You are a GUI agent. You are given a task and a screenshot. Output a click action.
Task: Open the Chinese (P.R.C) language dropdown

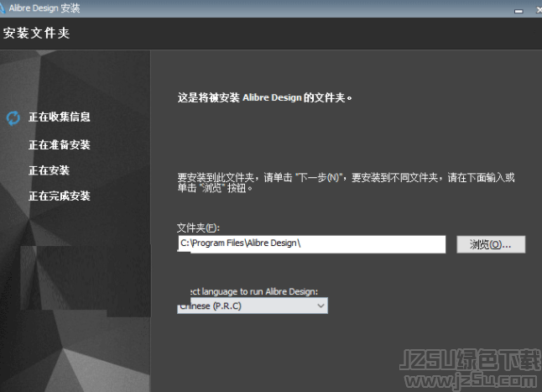[x=252, y=306]
